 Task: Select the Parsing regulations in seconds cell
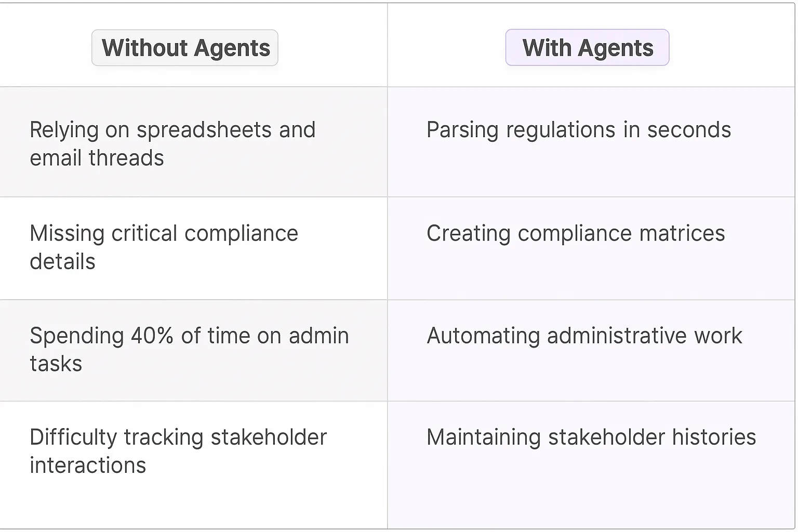point(591,141)
